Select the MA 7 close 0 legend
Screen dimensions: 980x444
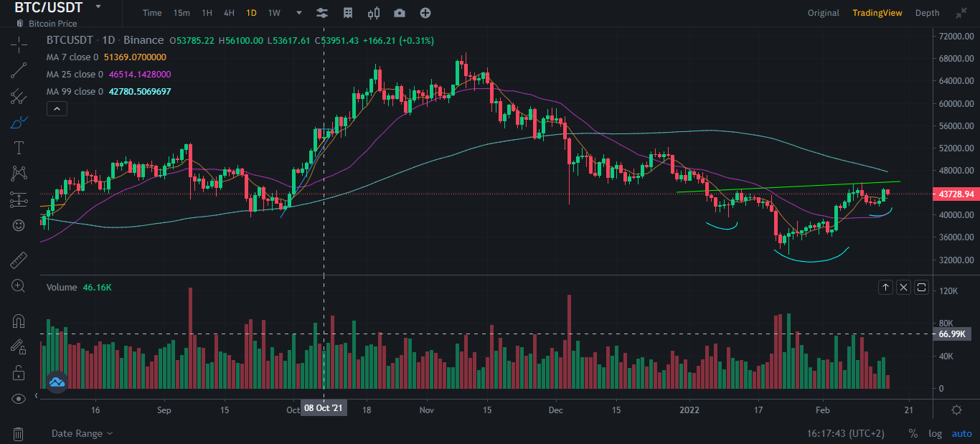click(73, 57)
